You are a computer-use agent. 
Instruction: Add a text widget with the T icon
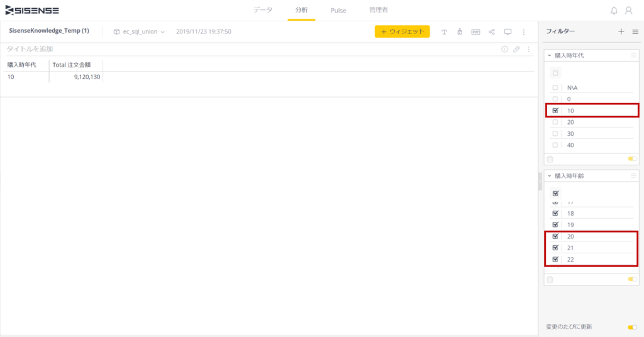pos(444,31)
